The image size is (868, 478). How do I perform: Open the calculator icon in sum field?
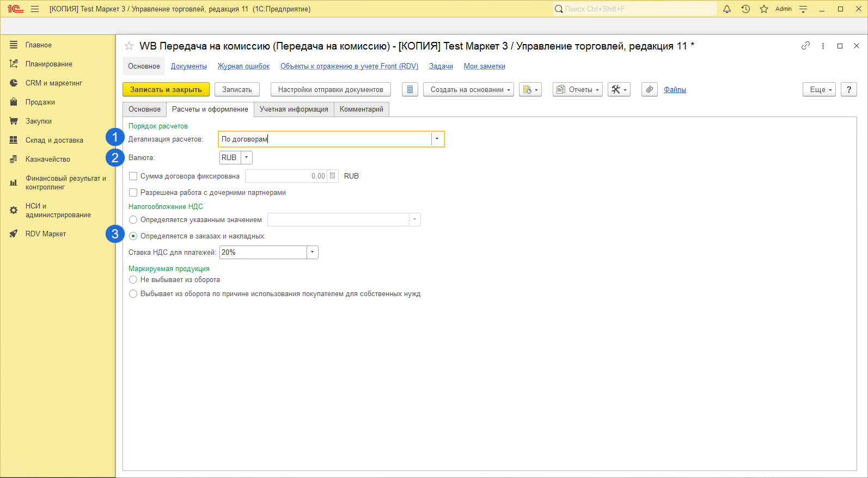pyautogui.click(x=333, y=176)
